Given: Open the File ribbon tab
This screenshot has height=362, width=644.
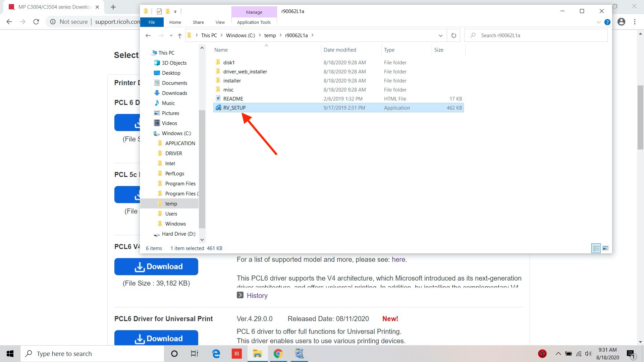Looking at the screenshot, I should pyautogui.click(x=152, y=22).
